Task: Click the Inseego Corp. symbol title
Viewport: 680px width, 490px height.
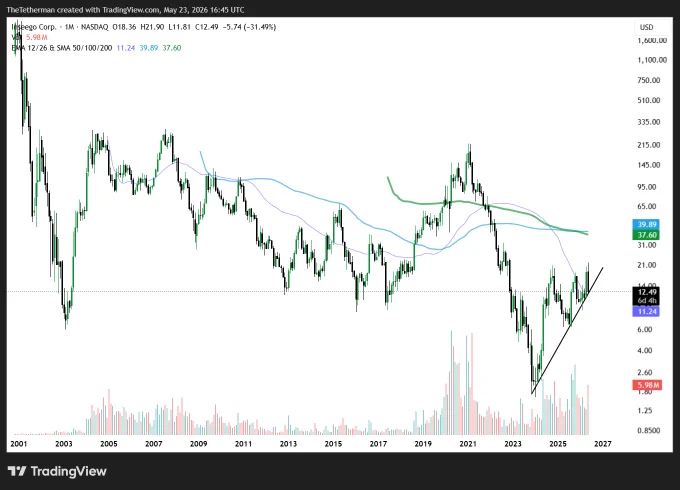Action: click(x=34, y=27)
